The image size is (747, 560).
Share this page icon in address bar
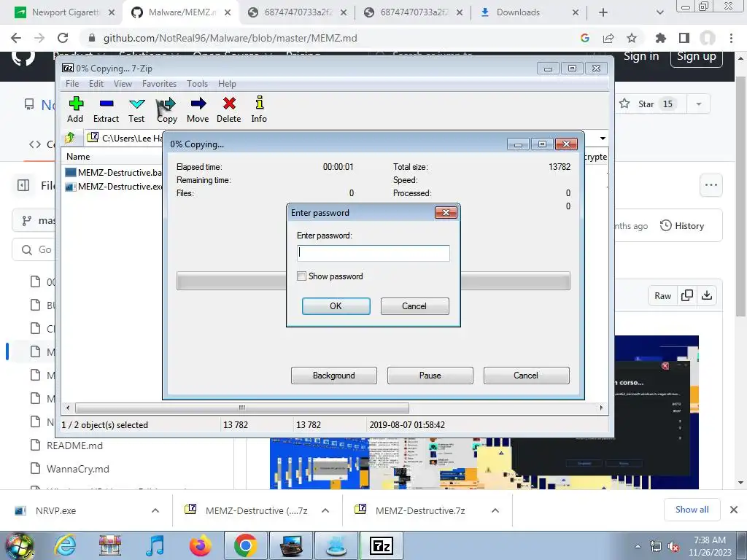608,38
